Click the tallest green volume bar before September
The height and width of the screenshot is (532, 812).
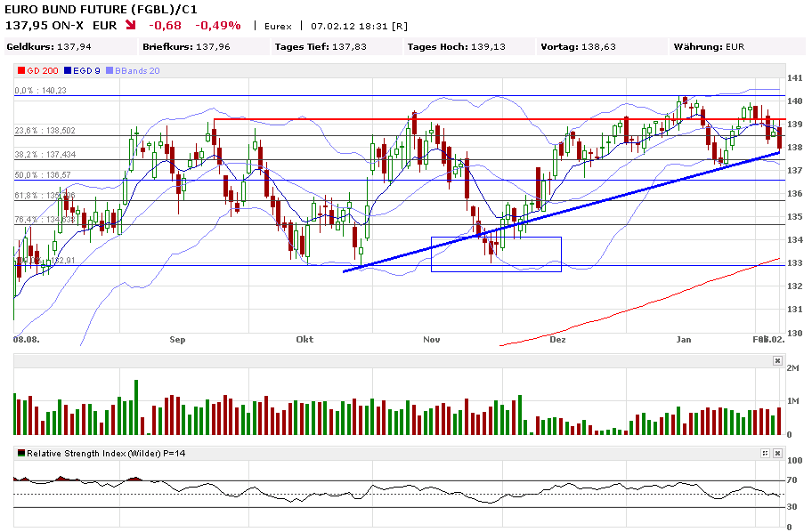136,407
